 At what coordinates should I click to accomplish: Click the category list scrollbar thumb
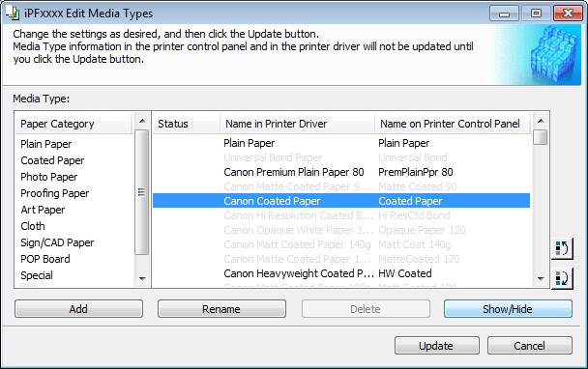click(141, 192)
